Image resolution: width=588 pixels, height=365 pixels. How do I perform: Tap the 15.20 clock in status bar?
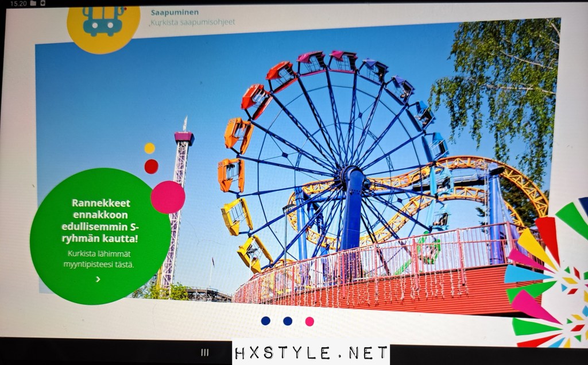click(18, 3)
